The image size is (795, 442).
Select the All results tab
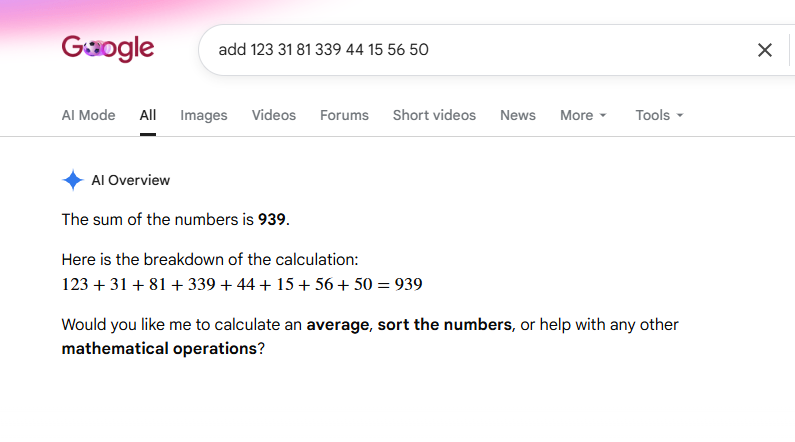(148, 115)
